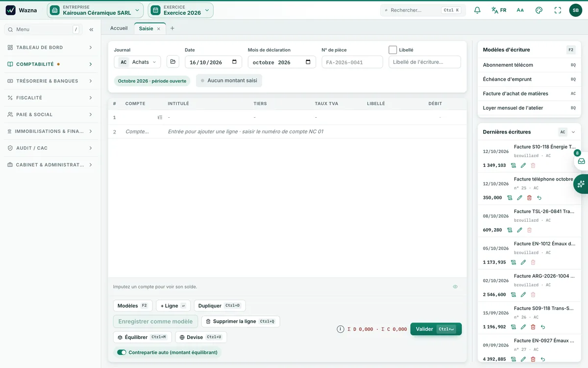Screen dimensions: 588x368
Task: Collapse the Dernières écritures panel
Action: tap(573, 132)
